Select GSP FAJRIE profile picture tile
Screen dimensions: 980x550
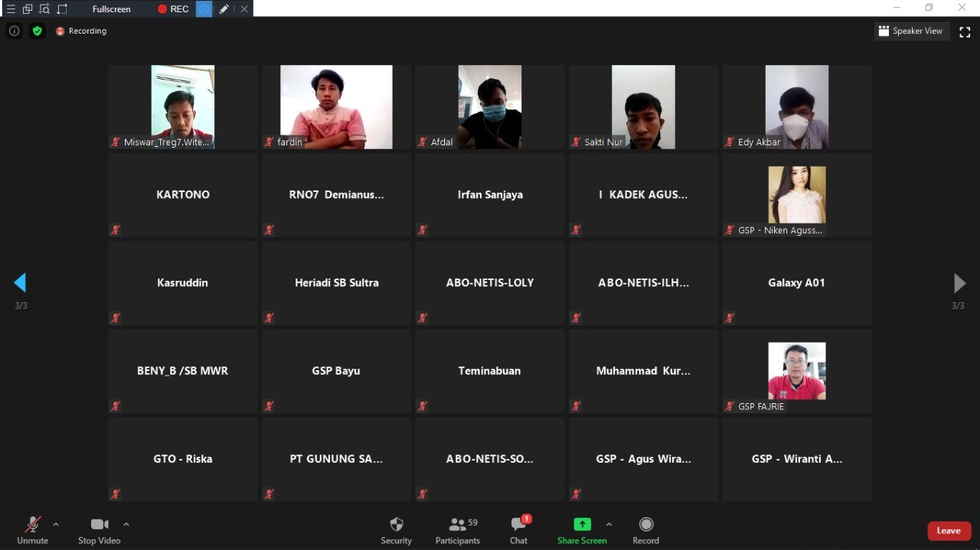pyautogui.click(x=797, y=371)
